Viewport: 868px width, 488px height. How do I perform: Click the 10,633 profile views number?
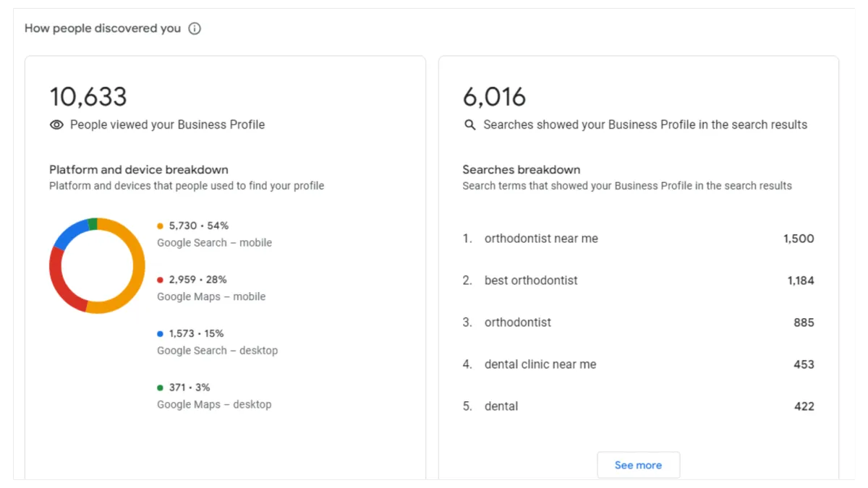tap(88, 97)
